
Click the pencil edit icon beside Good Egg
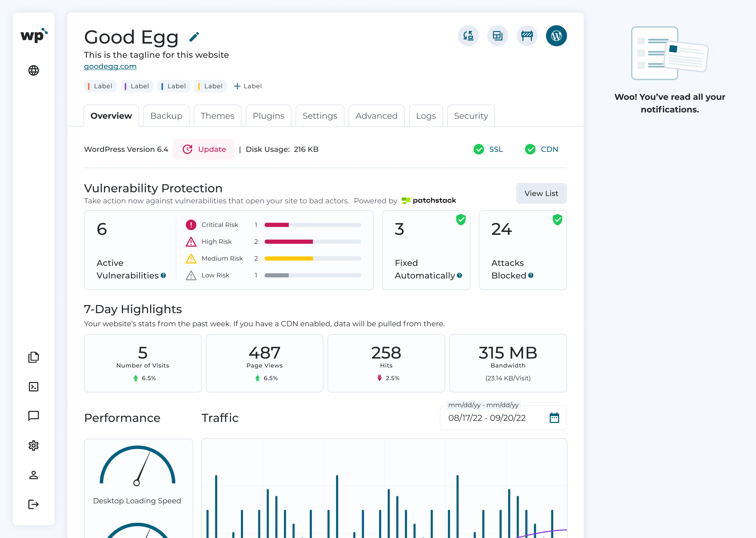(194, 37)
